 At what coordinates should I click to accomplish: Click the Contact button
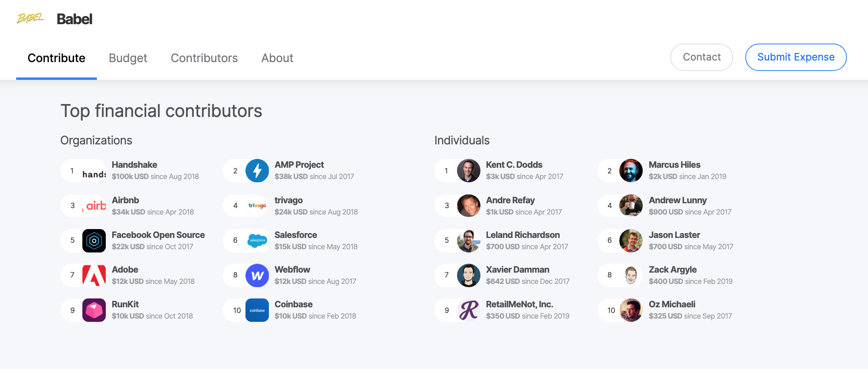tap(702, 57)
